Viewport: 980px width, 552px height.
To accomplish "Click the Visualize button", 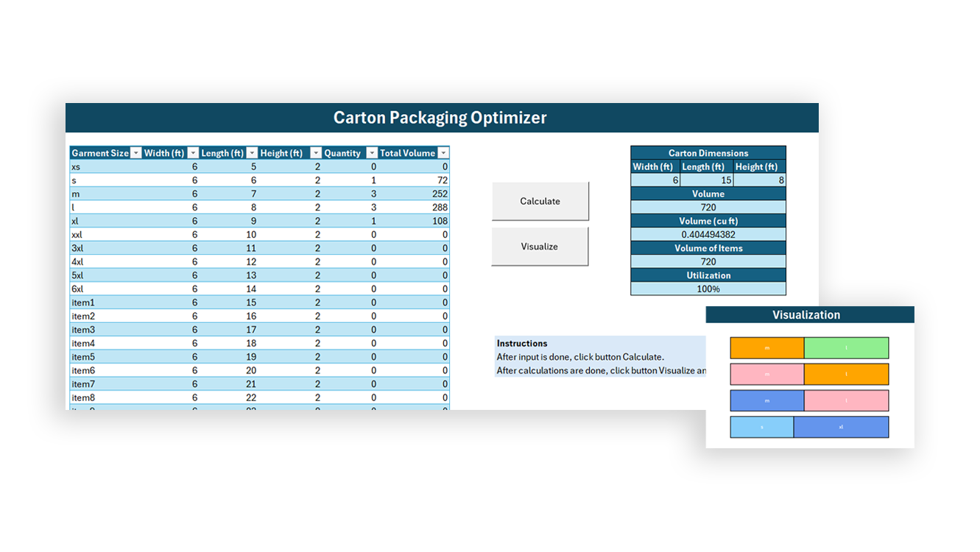I will click(540, 247).
